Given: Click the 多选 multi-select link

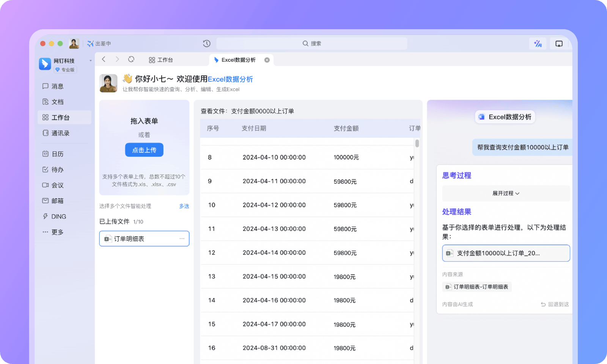Looking at the screenshot, I should pos(184,206).
